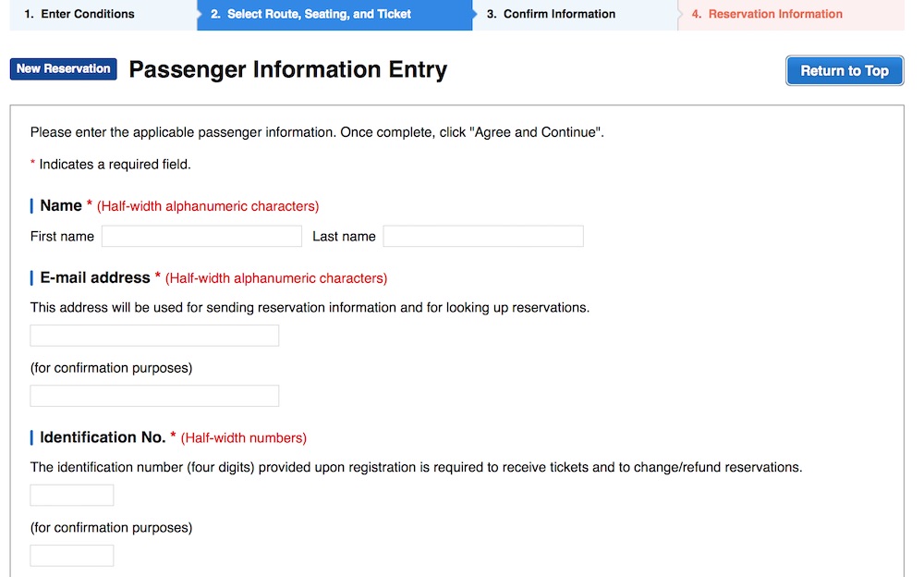Focus the identification number confirmation field
This screenshot has width=924, height=577.
point(72,556)
